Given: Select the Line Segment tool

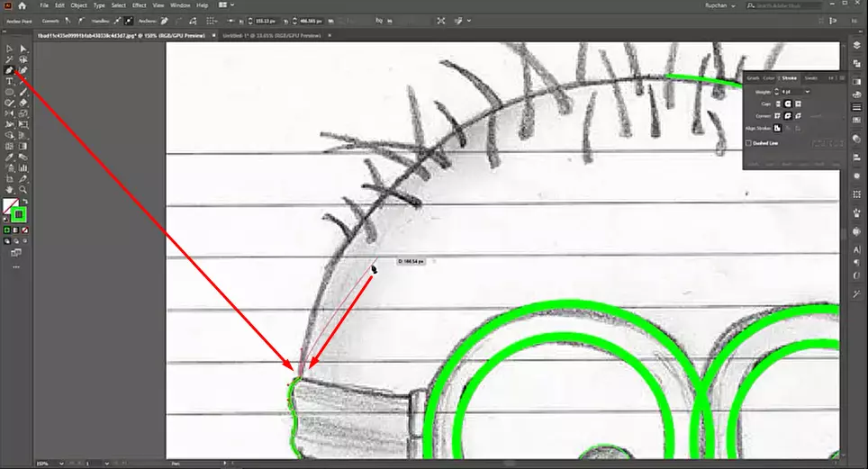Looking at the screenshot, I should pyautogui.click(x=23, y=81).
